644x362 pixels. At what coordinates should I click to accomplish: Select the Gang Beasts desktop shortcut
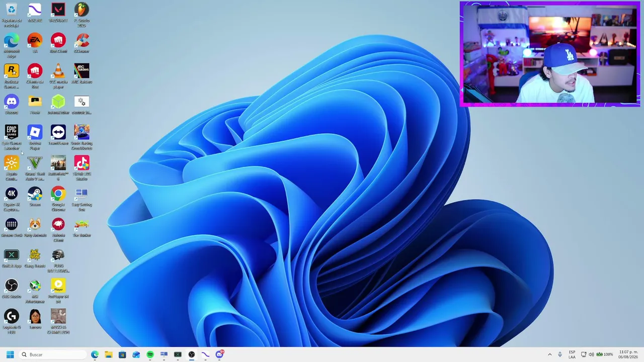pos(35,258)
